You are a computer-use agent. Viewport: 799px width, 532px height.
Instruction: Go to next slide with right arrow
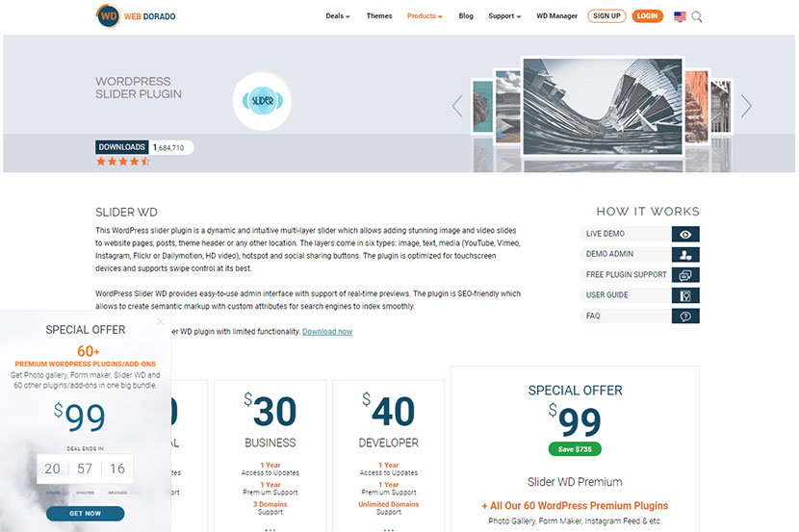746,106
